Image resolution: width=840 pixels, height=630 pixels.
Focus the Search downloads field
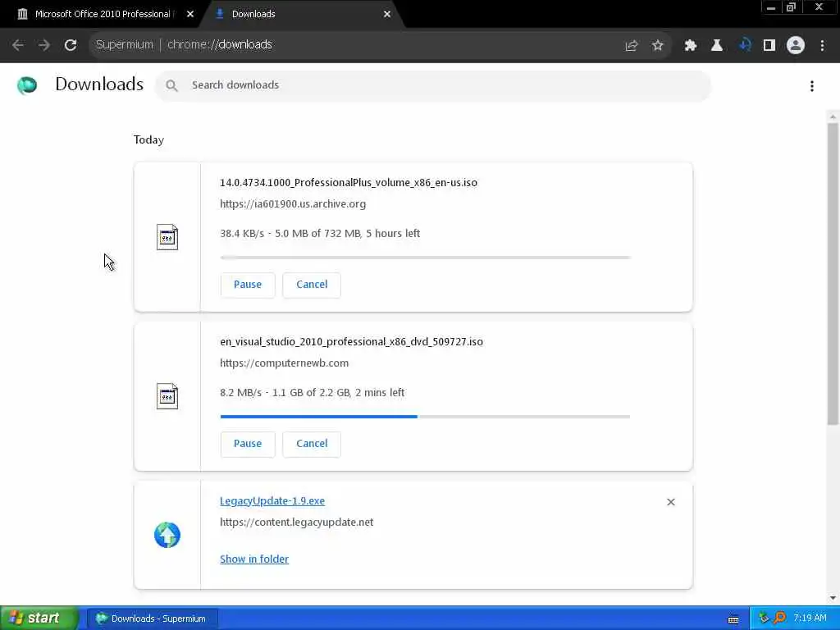point(433,85)
